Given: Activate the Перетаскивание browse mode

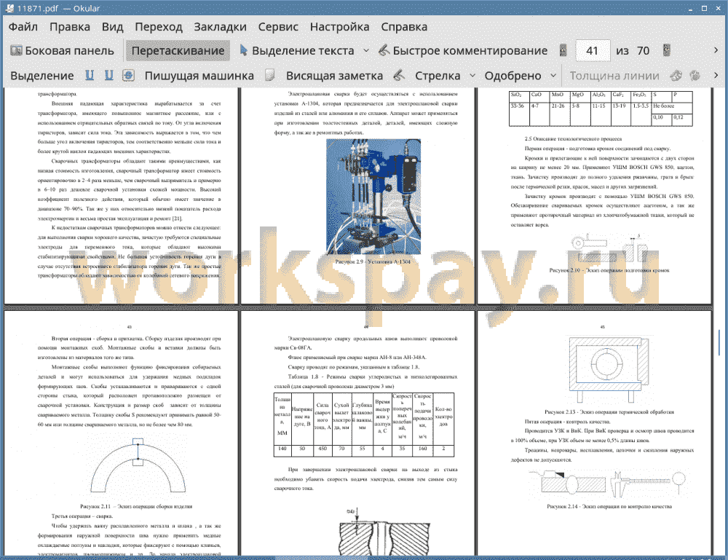Looking at the screenshot, I should tap(178, 51).
